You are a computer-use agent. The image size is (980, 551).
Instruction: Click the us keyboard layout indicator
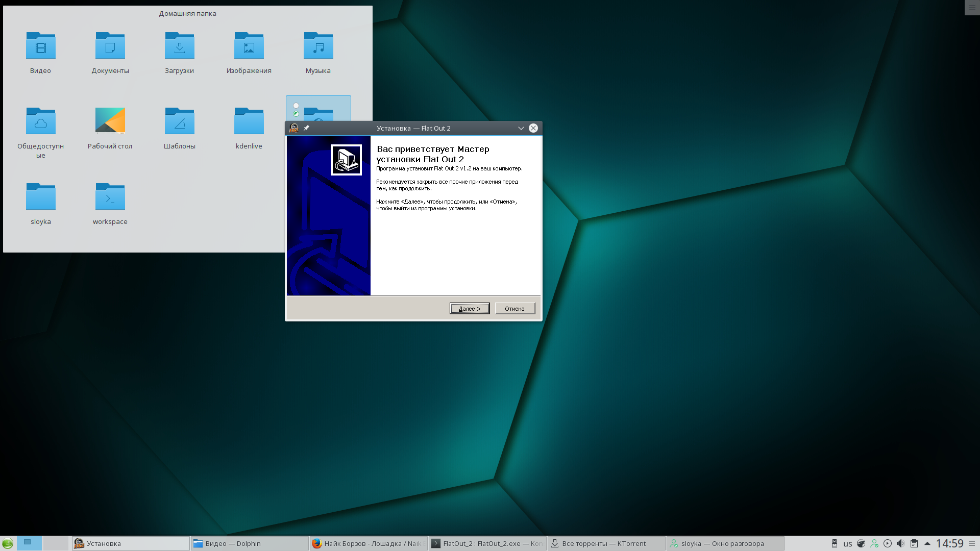pos(848,544)
